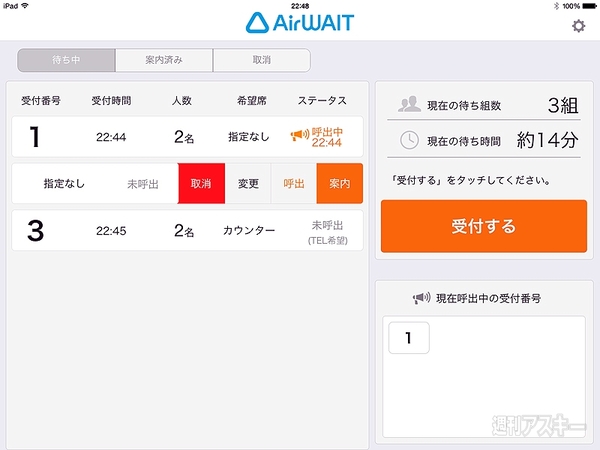
Task: Tap the 22:48 status bar clock
Action: [x=300, y=6]
